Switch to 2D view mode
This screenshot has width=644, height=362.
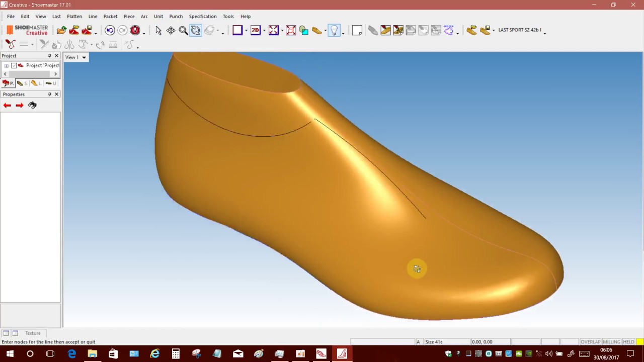(x=256, y=30)
